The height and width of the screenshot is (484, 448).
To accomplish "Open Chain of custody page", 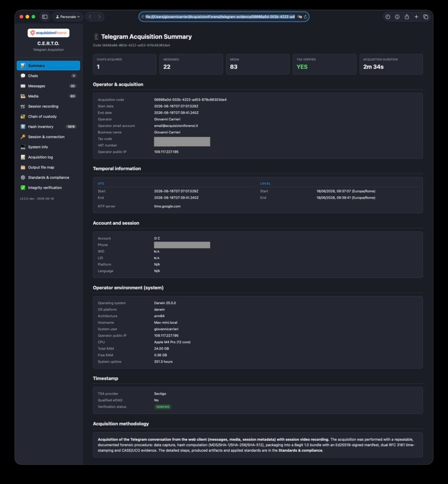I will coord(48,116).
